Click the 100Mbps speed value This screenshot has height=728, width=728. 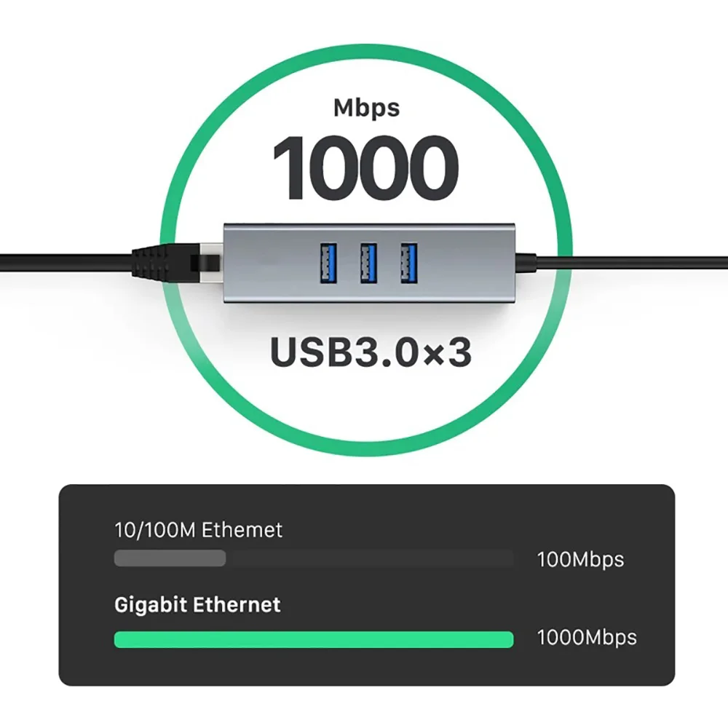[x=580, y=559]
